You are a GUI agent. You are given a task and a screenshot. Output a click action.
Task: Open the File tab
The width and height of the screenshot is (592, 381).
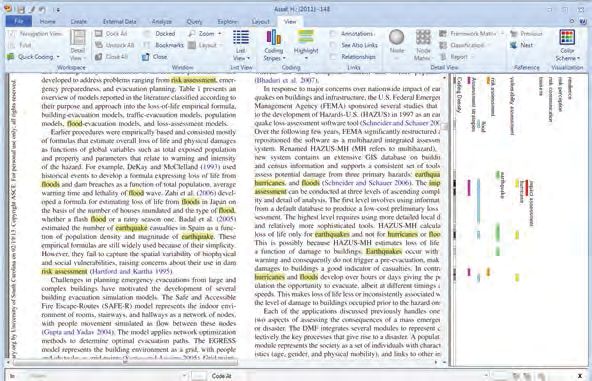tap(18, 21)
